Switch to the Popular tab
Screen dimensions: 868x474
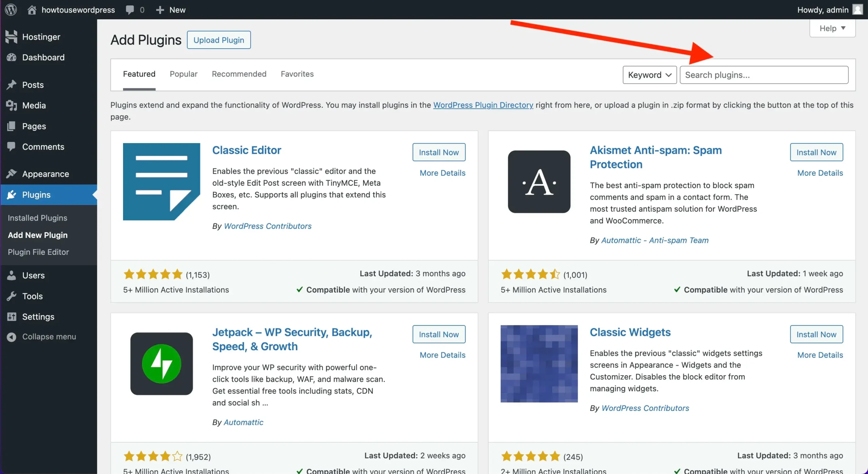183,74
